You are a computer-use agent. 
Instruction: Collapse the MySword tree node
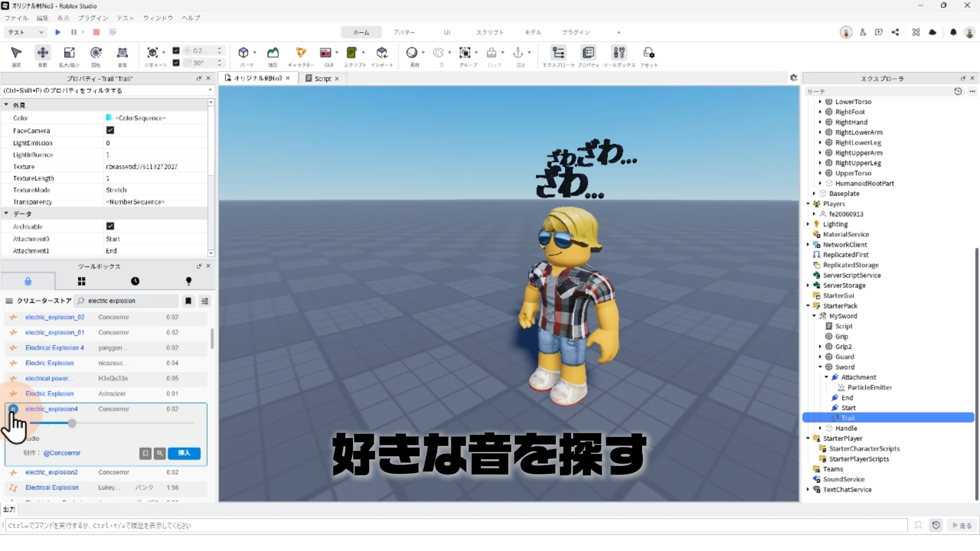click(815, 316)
